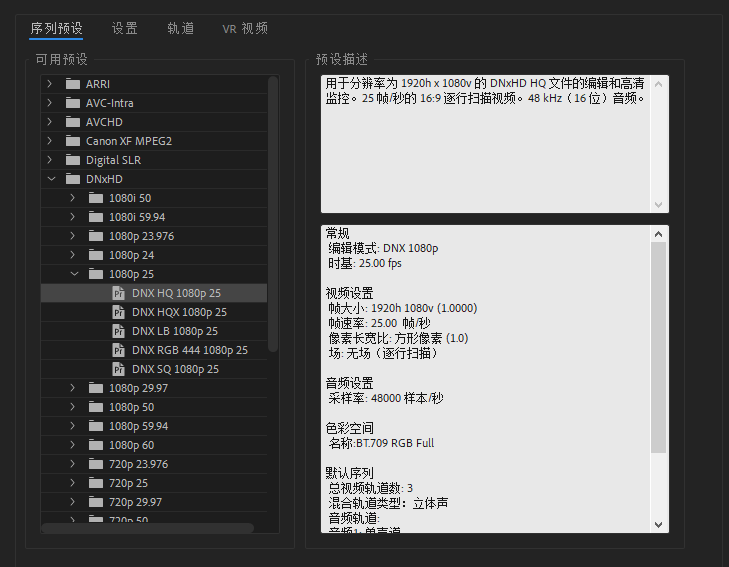Expand the 1080i 50 subfolder
Image resolution: width=729 pixels, height=567 pixels.
coord(72,198)
